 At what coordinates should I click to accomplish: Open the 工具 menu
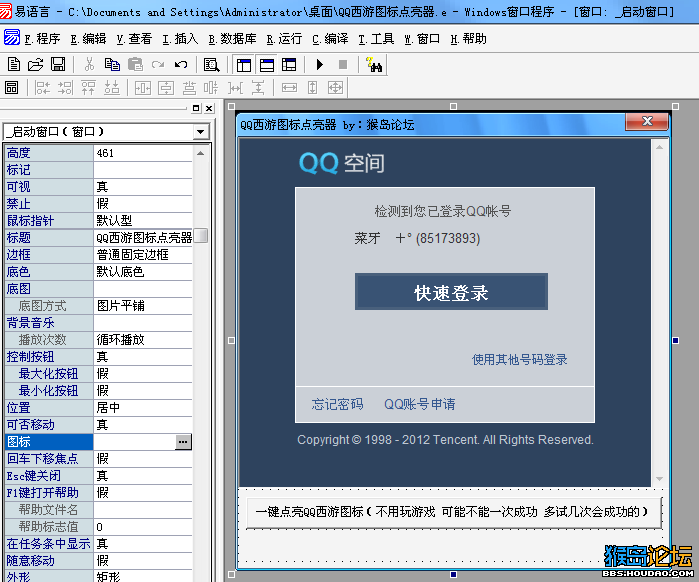(x=376, y=39)
